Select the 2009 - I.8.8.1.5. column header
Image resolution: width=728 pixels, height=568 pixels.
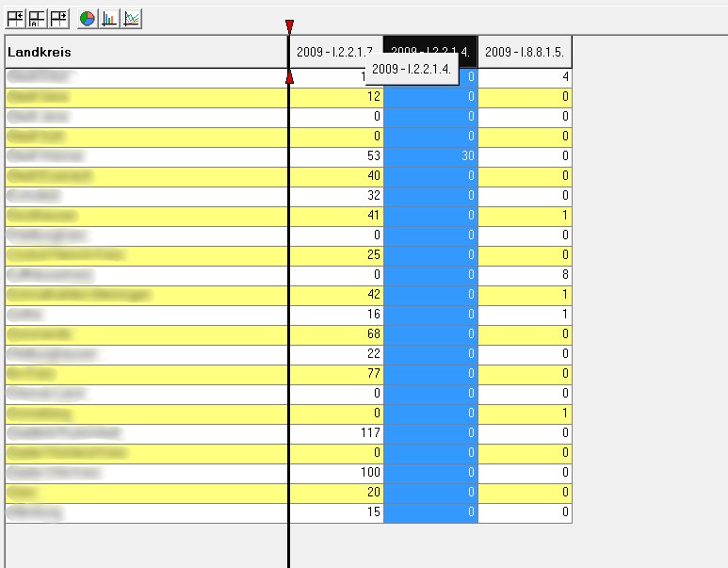(x=525, y=52)
